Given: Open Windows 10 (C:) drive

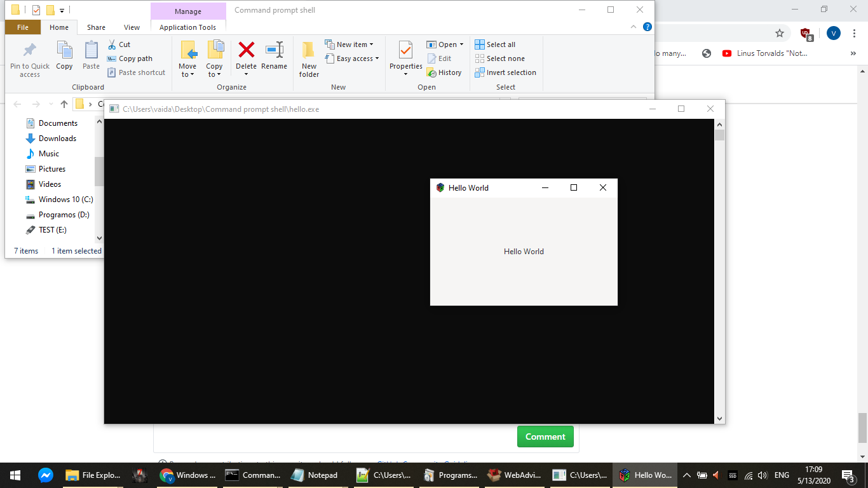Looking at the screenshot, I should [59, 200].
